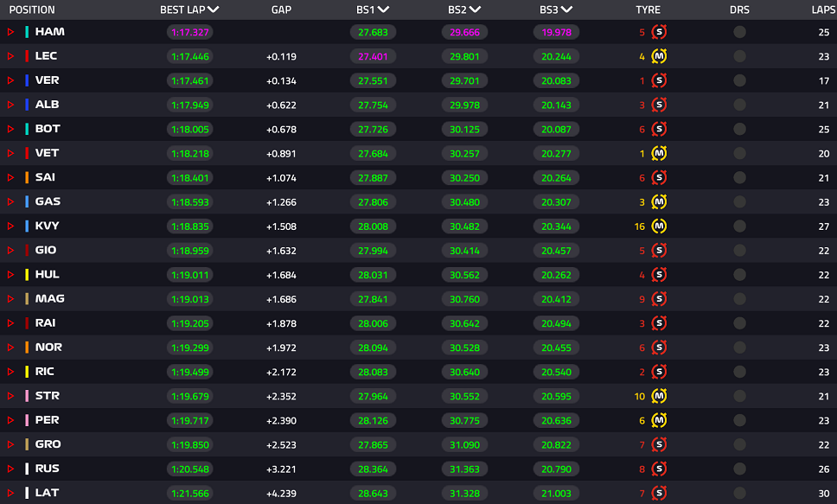Click the DRS indicator for RUS
Viewport: 837px width, 504px height.
point(739,469)
